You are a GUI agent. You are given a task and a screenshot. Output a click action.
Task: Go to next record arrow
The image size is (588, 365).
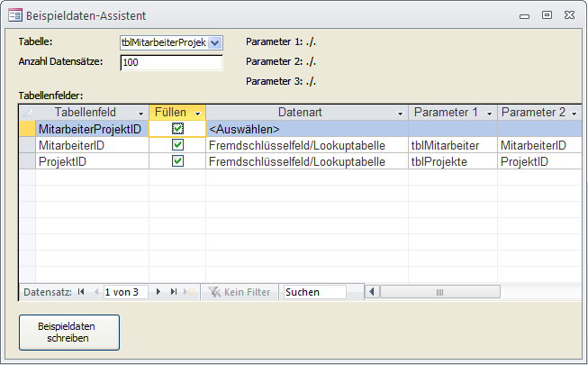[x=159, y=292]
